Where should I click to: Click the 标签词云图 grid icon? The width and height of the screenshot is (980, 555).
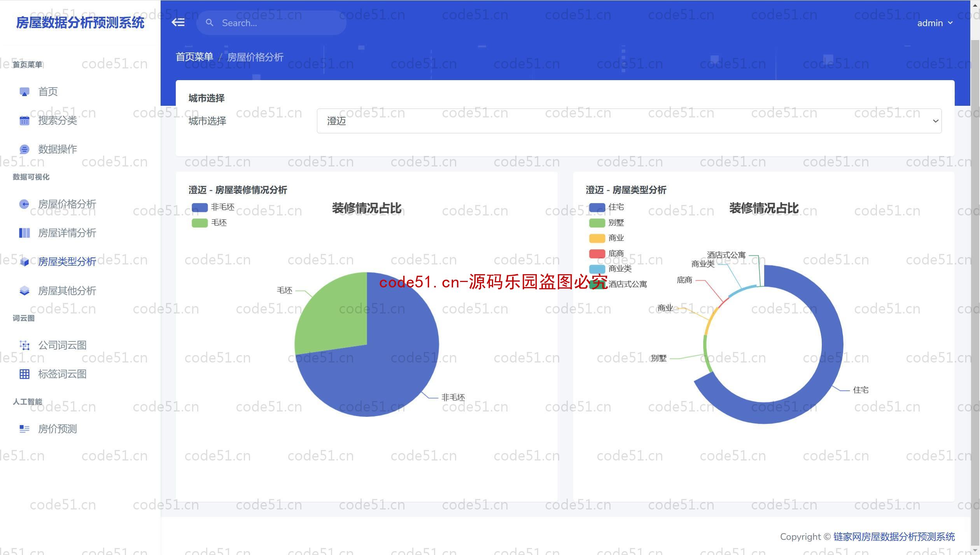pos(24,374)
